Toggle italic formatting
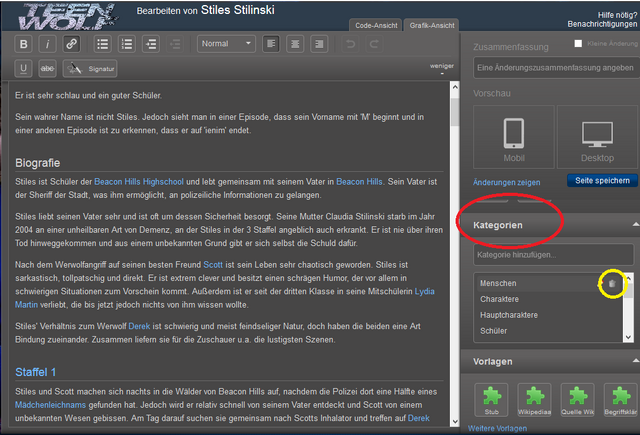The height and width of the screenshot is (435, 640). 47,44
